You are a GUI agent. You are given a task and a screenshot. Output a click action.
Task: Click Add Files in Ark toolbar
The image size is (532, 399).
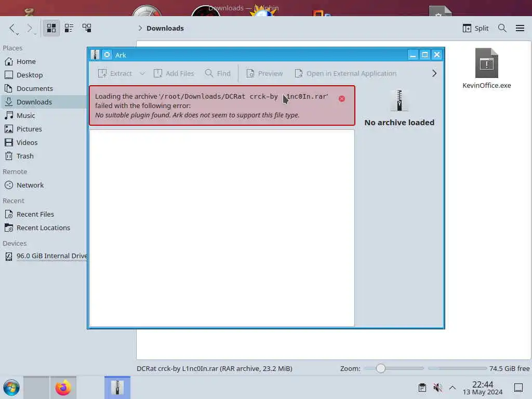(174, 73)
